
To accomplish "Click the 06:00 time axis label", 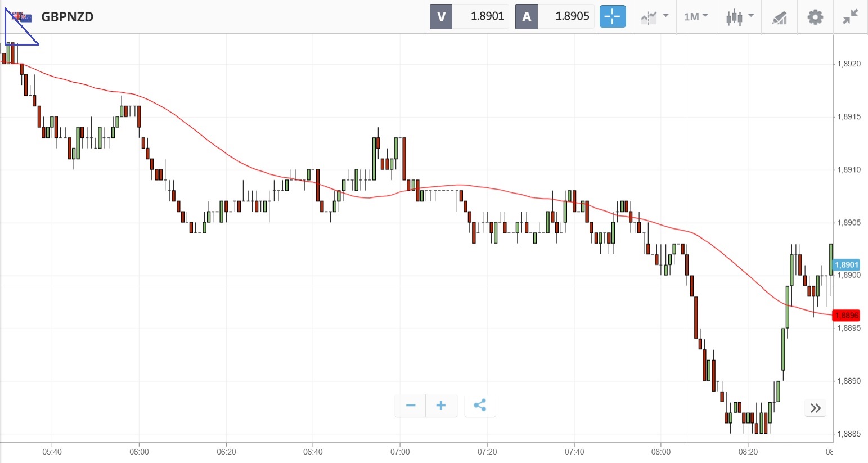I will (x=139, y=452).
